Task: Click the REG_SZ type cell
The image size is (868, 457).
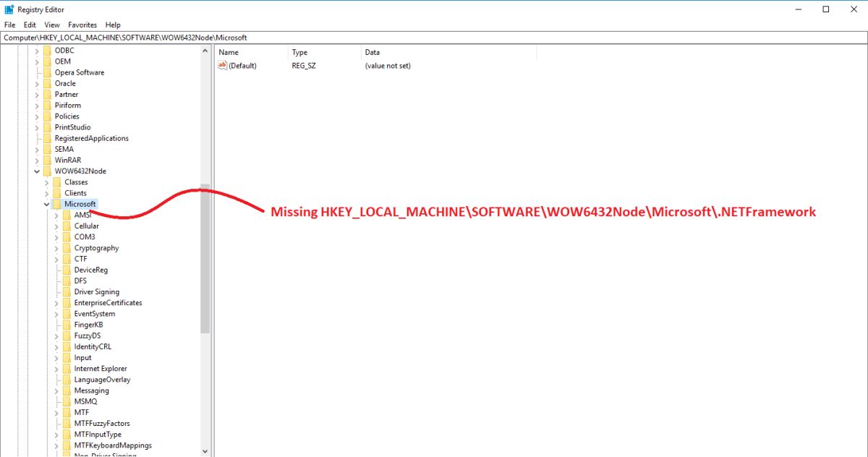Action: click(x=304, y=66)
